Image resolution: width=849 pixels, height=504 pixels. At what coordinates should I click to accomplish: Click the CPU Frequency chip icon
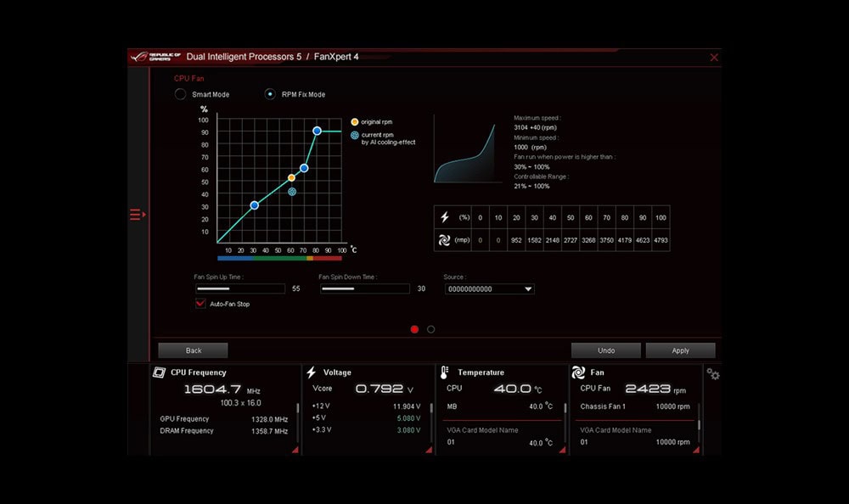[160, 372]
